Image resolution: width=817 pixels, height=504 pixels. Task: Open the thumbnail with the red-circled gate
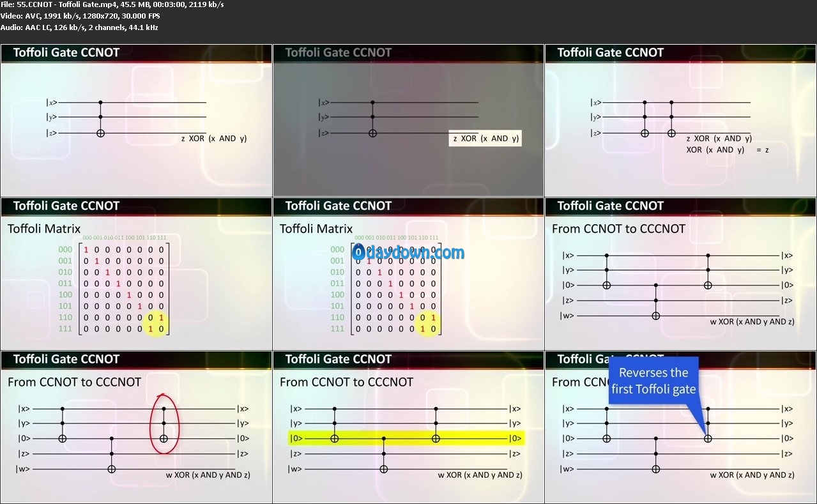(x=136, y=427)
